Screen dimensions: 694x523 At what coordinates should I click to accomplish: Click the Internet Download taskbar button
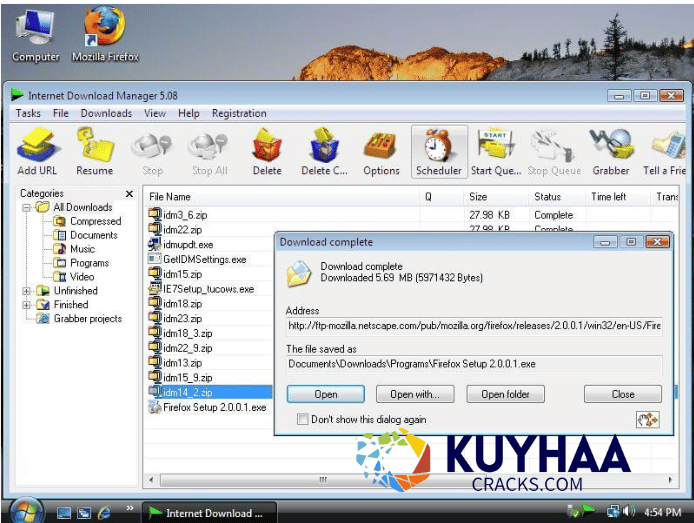(x=209, y=513)
